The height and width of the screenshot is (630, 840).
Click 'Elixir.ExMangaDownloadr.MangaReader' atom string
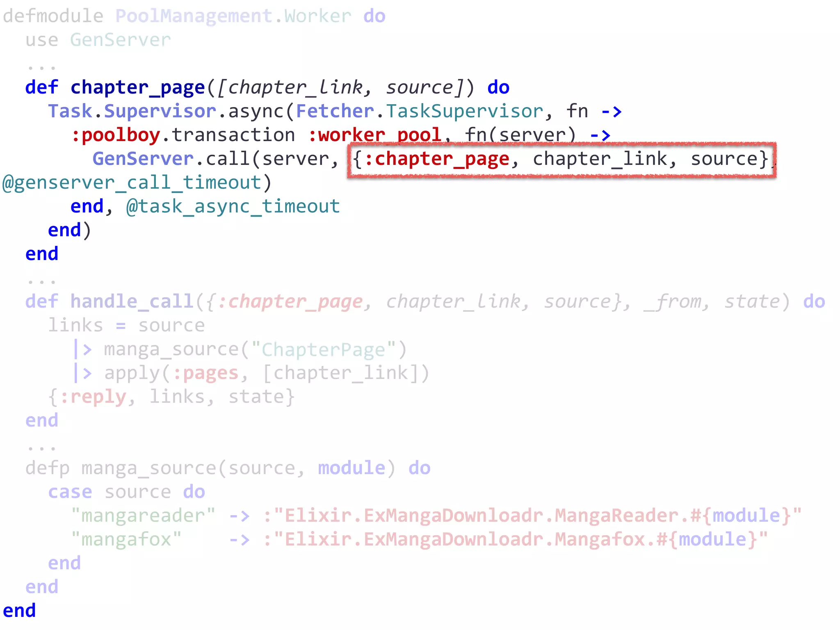[x=482, y=516]
